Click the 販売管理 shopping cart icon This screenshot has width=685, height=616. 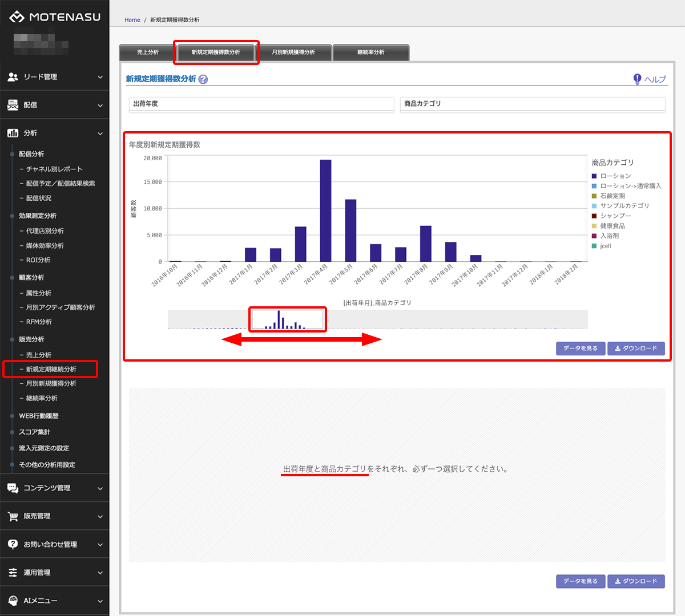[13, 516]
